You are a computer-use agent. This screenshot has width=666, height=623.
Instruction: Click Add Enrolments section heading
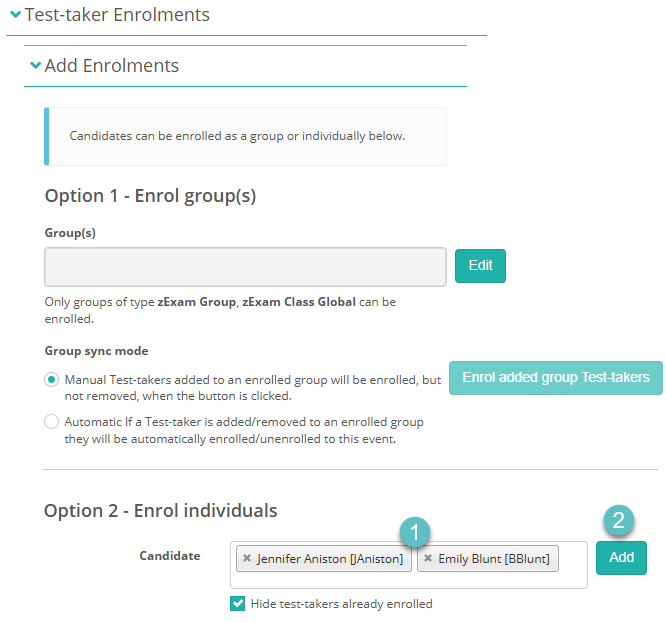click(x=112, y=66)
